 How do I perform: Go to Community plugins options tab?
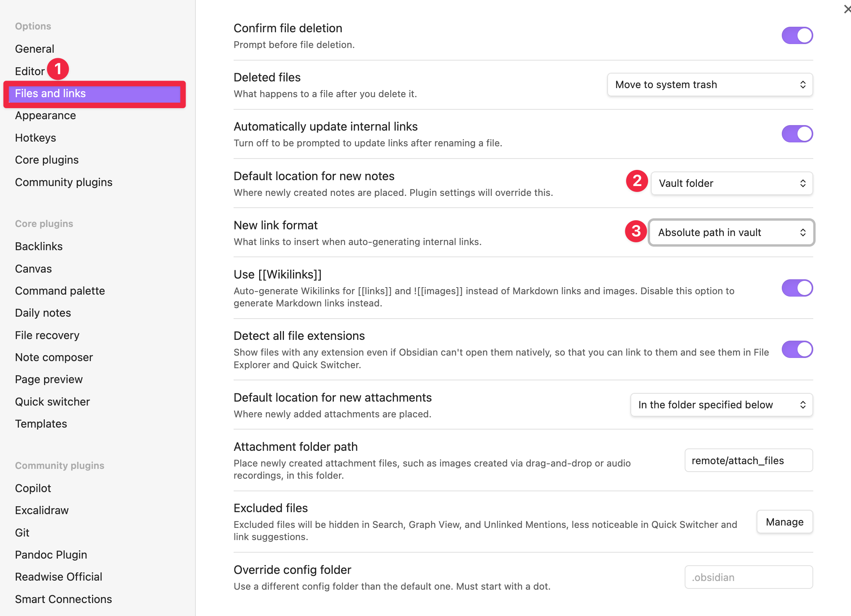click(64, 183)
